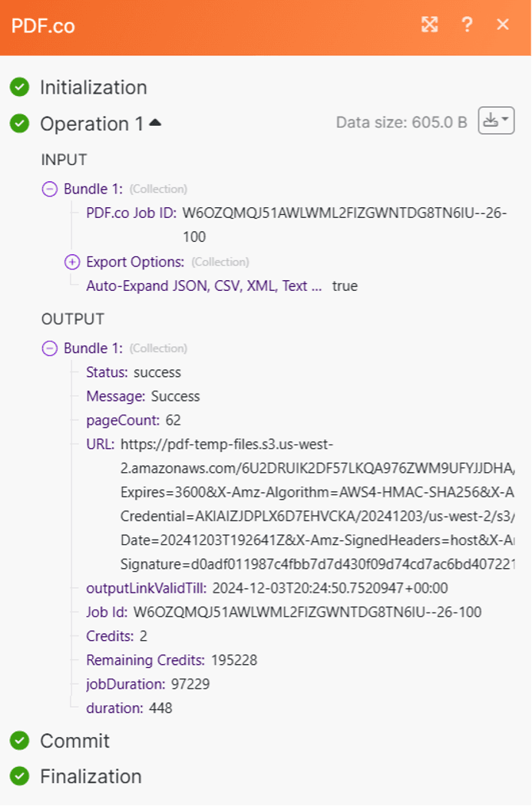532x806 pixels.
Task: Click the PDF.co Job ID value
Action: point(344,213)
